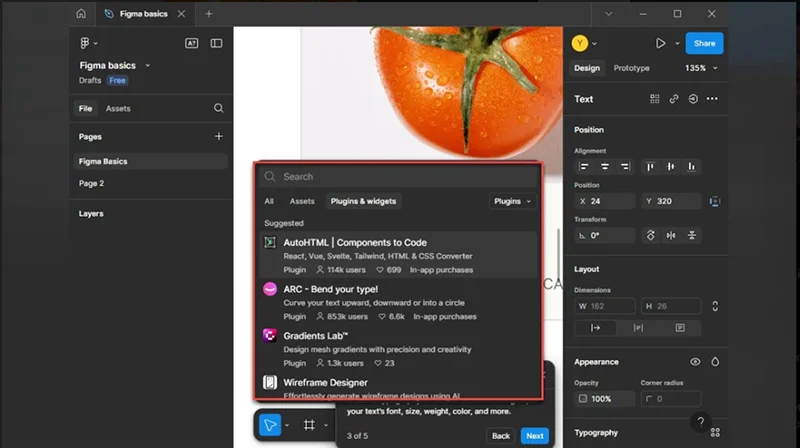Flip horizontal icon in Transform
The width and height of the screenshot is (800, 448).
pos(671,235)
